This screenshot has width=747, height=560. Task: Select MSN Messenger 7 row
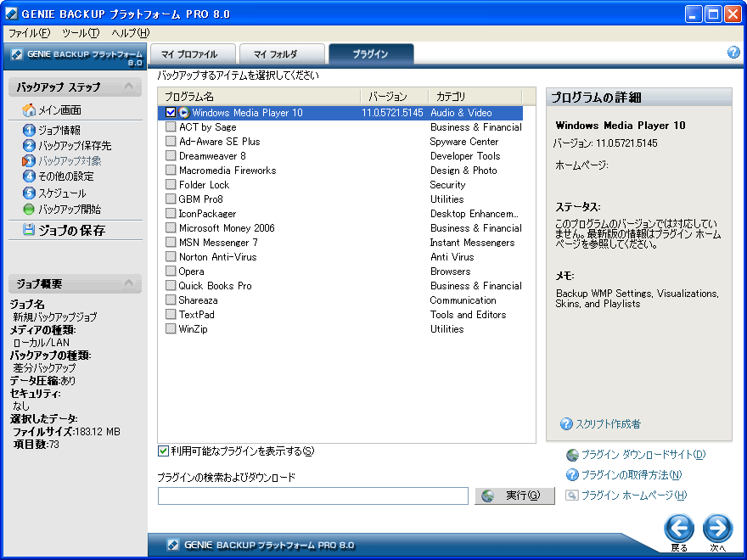[x=340, y=243]
